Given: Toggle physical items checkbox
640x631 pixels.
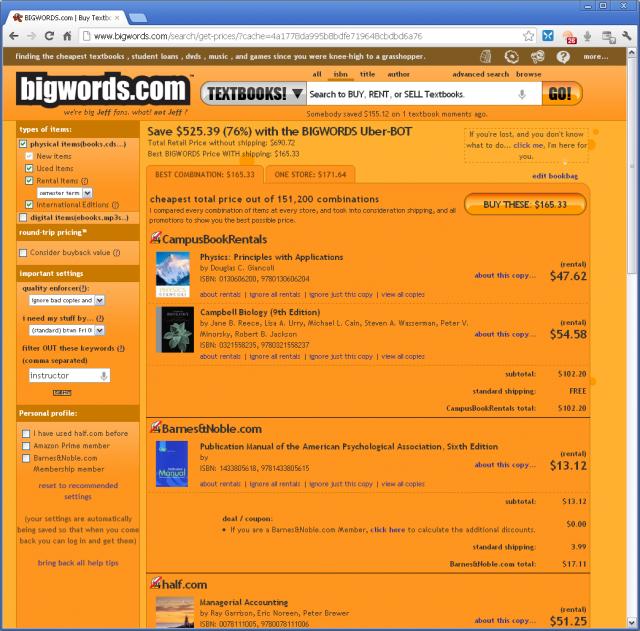Looking at the screenshot, I should (23, 144).
